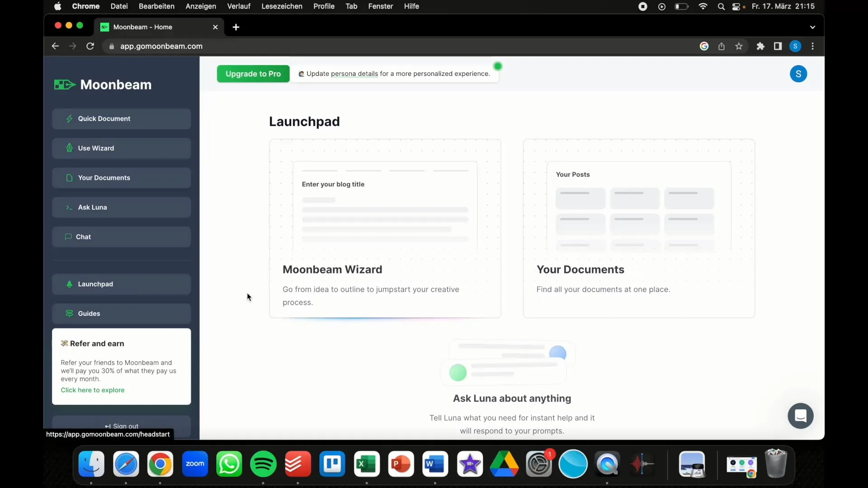
Task: Click the Launchpad sidebar icon
Action: click(x=70, y=284)
